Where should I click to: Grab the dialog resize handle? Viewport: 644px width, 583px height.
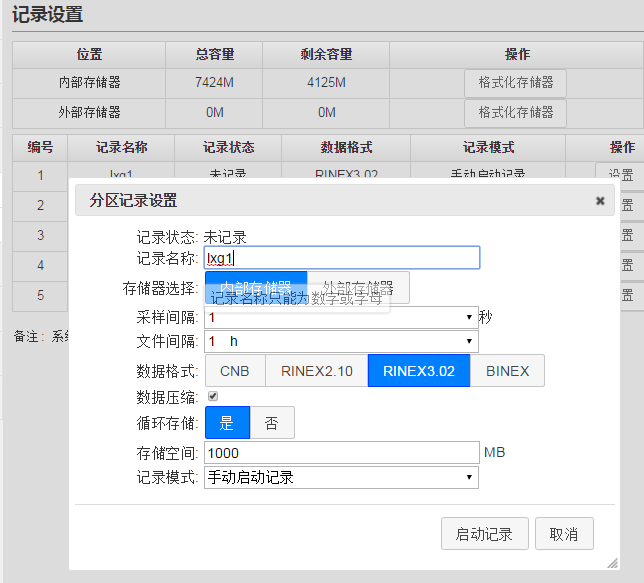pyautogui.click(x=611, y=564)
